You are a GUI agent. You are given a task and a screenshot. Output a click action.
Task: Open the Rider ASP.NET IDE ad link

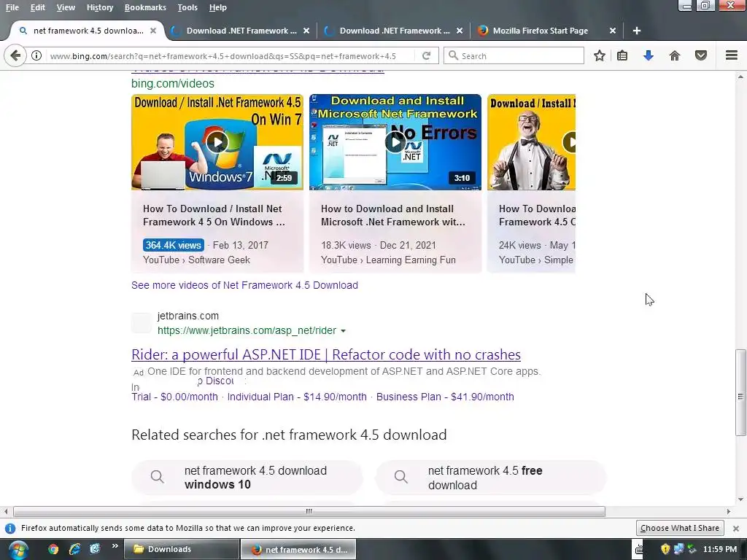click(326, 355)
